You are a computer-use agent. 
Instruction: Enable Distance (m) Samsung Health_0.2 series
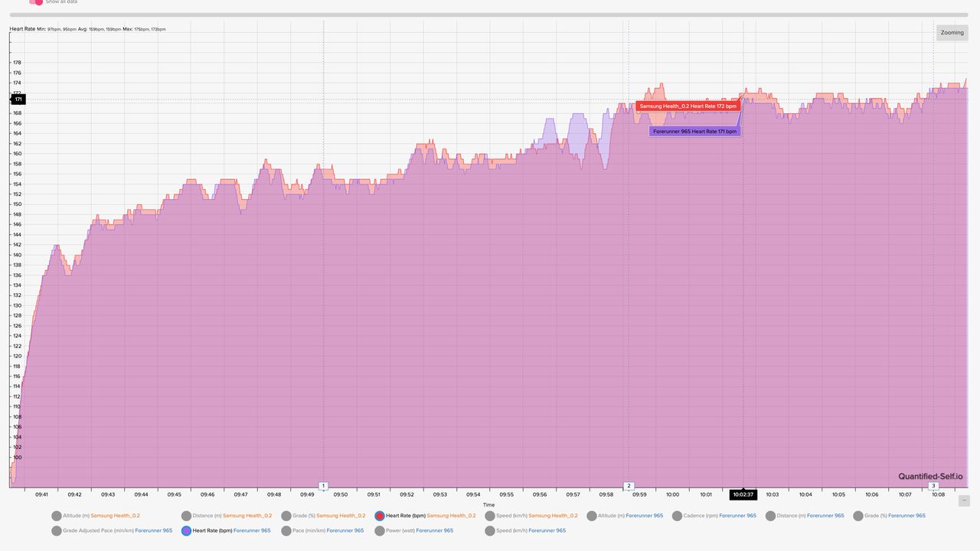click(187, 516)
